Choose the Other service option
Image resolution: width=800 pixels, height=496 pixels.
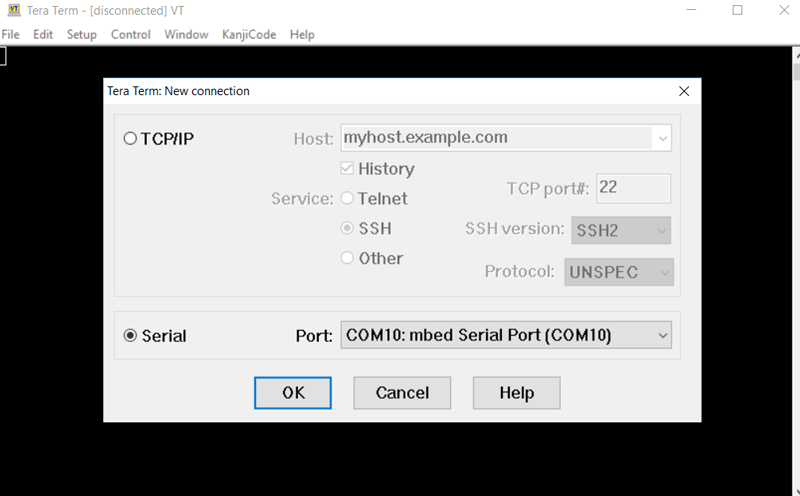(348, 258)
